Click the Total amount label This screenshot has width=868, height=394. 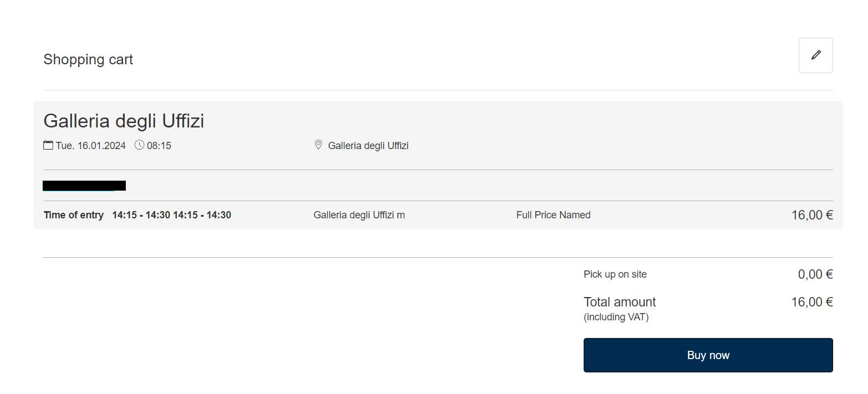coord(619,302)
